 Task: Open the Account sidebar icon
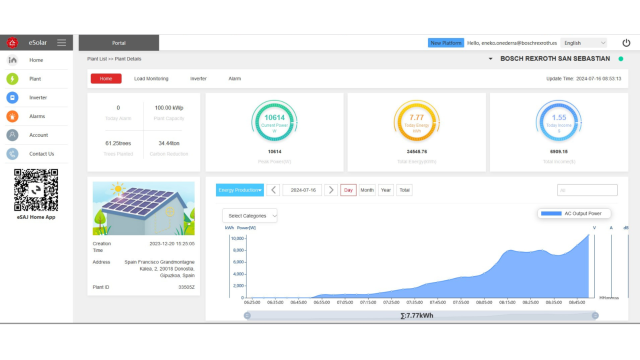click(x=12, y=135)
